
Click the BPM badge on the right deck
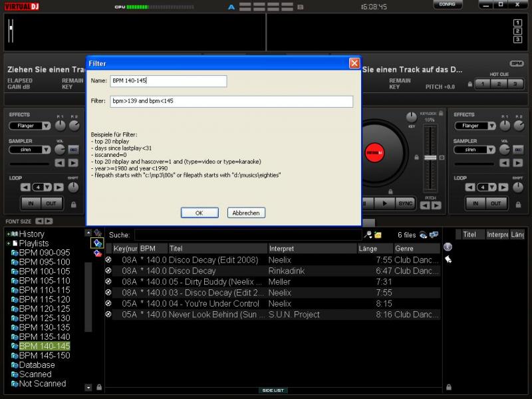pyautogui.click(x=517, y=64)
